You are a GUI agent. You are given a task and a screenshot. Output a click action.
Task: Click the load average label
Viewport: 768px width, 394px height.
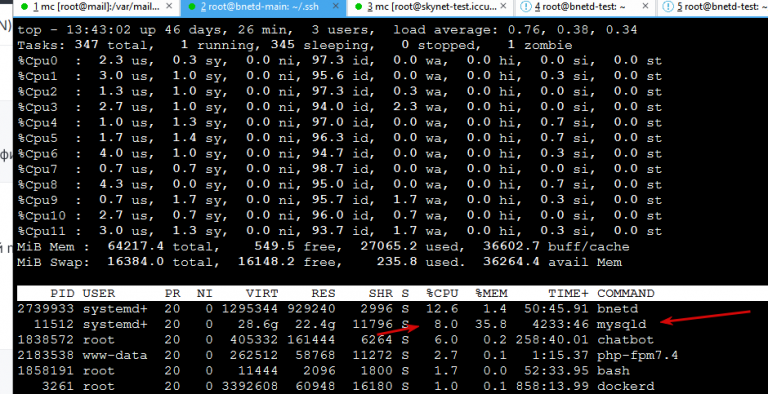[x=446, y=30]
